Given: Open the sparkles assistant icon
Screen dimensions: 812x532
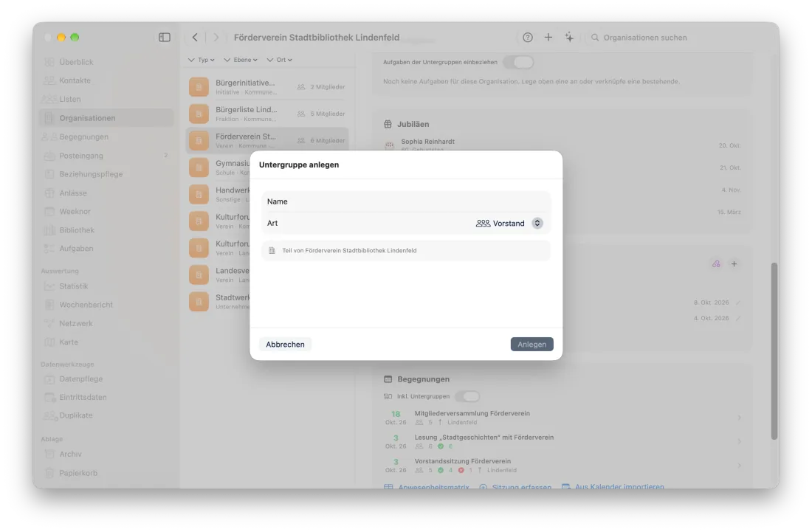Looking at the screenshot, I should point(569,37).
